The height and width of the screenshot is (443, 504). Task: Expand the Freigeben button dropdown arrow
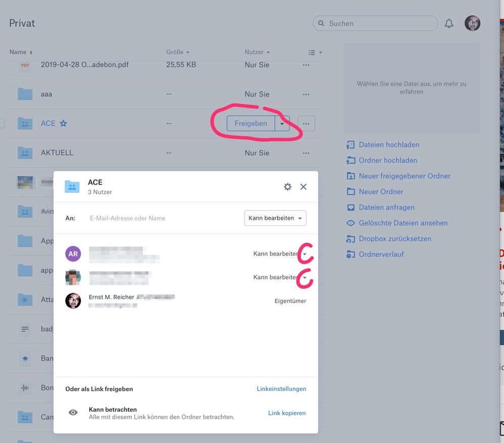pyautogui.click(x=282, y=123)
